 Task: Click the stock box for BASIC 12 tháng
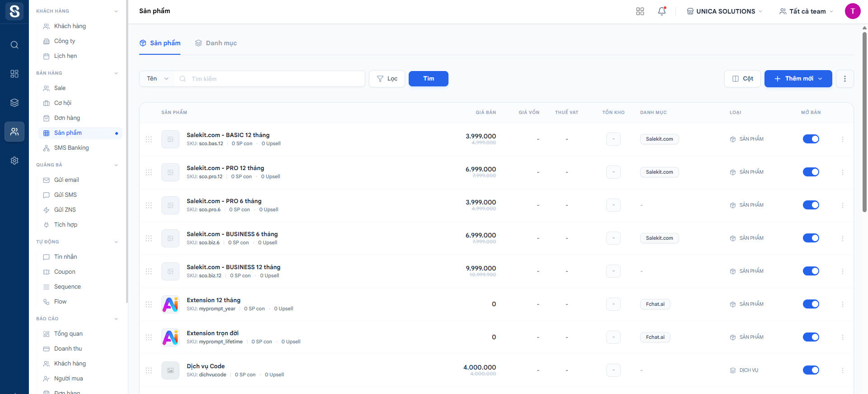coord(613,139)
